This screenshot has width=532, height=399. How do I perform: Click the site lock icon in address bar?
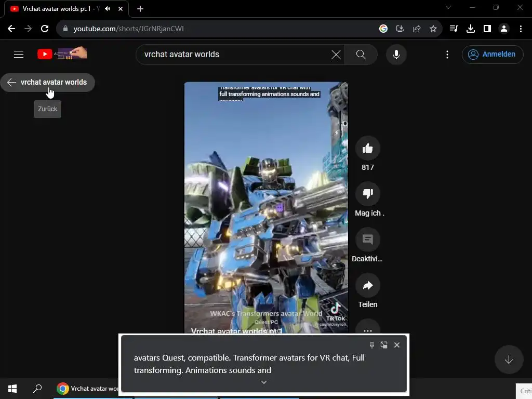[65, 29]
